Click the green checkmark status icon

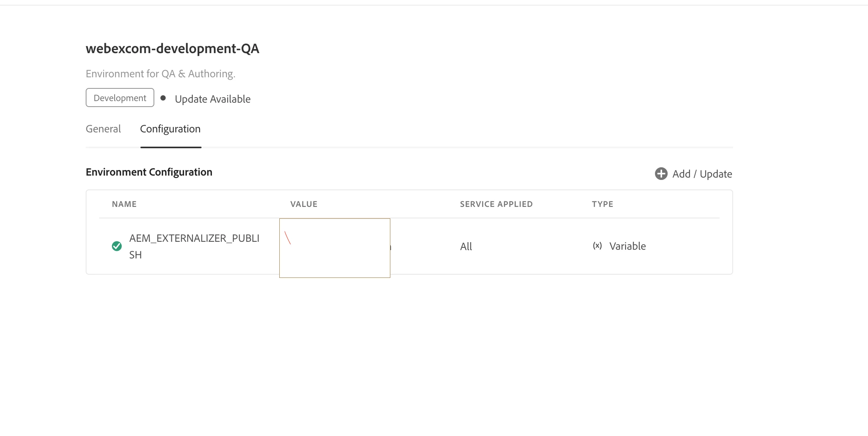coord(117,246)
